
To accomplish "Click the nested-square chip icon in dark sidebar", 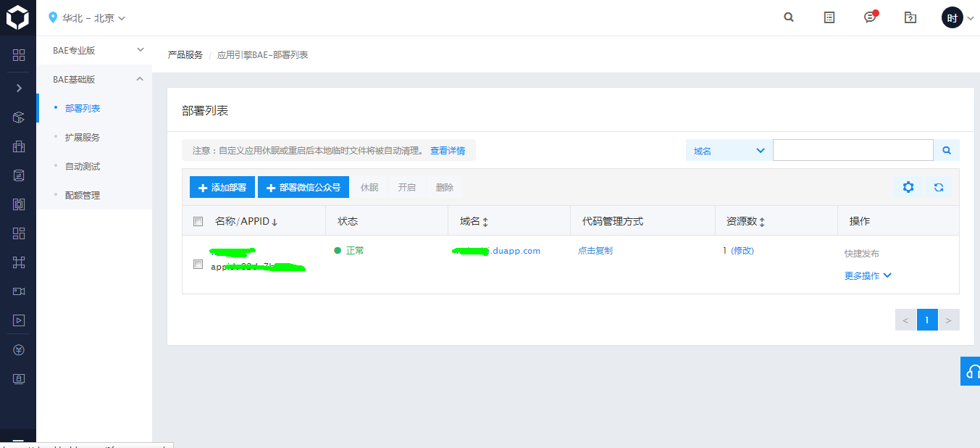I will coord(19,204).
